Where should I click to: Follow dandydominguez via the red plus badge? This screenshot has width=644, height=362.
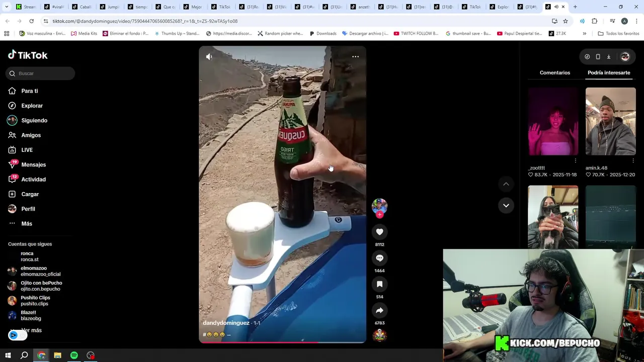coord(379,215)
